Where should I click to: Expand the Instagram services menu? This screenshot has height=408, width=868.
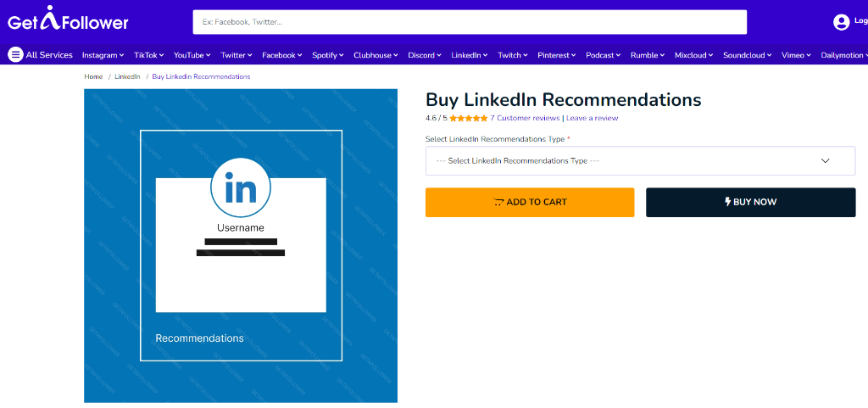pos(103,55)
